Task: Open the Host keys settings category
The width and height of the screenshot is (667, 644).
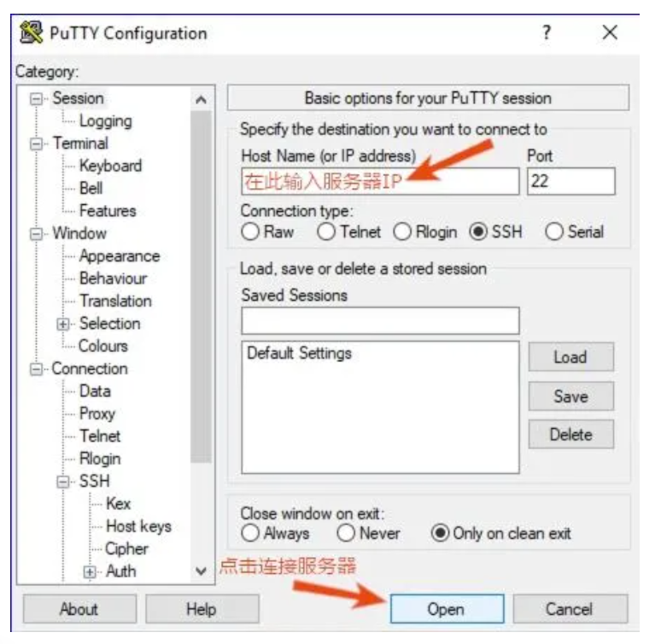Action: (138, 527)
